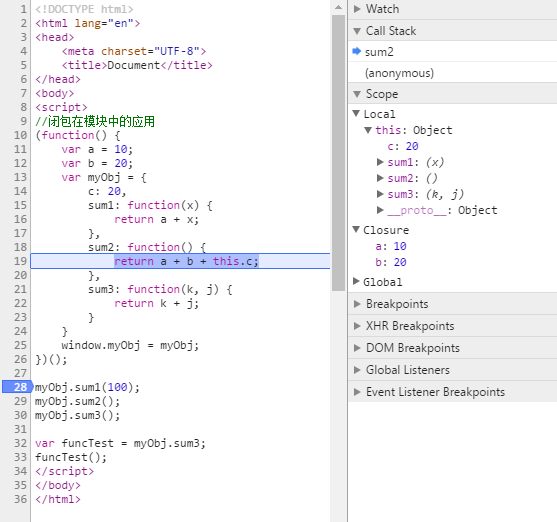Click the 'myObj.sum2();' code line
The width and height of the screenshot is (557, 522).
coord(77,401)
